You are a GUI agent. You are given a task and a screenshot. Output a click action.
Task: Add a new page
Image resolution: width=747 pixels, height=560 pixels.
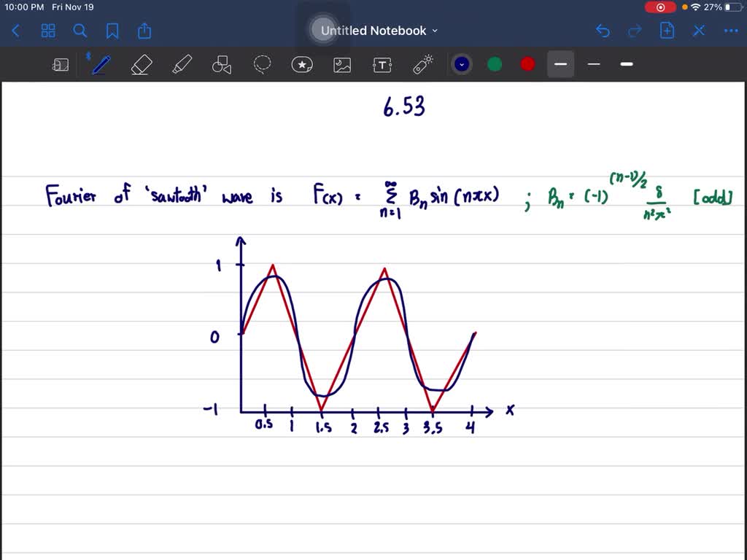667,31
